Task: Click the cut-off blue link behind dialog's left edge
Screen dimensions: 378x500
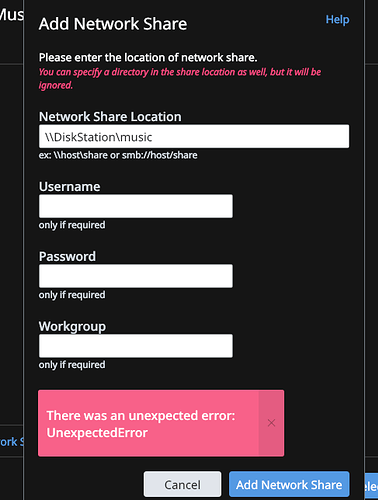Action: [12, 442]
